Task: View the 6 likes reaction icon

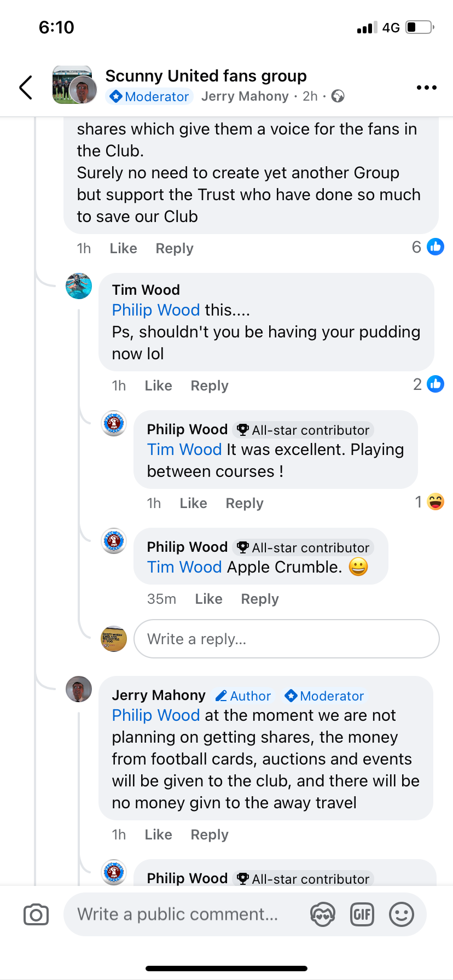Action: pos(435,247)
